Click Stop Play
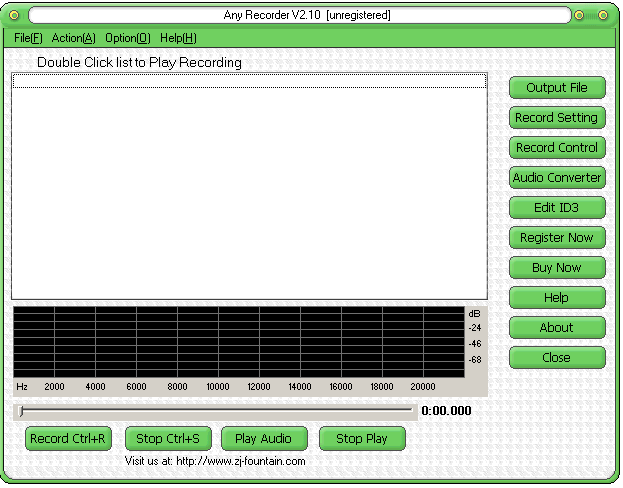The width and height of the screenshot is (623, 488). pos(362,439)
